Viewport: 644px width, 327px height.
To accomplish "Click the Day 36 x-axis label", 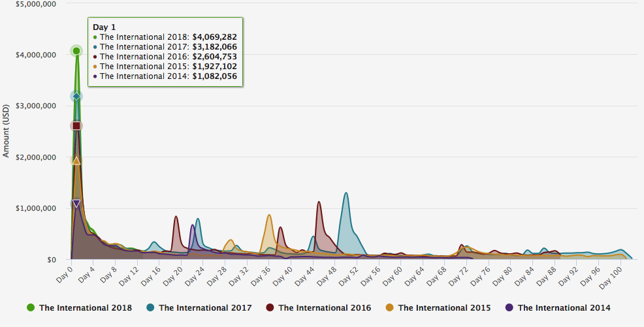I will pos(261,275).
